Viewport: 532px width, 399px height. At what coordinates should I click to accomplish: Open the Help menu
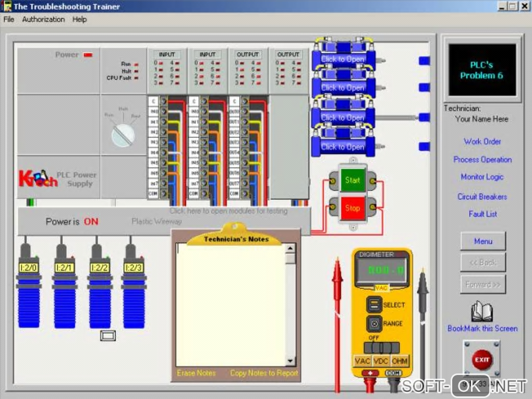[79, 19]
